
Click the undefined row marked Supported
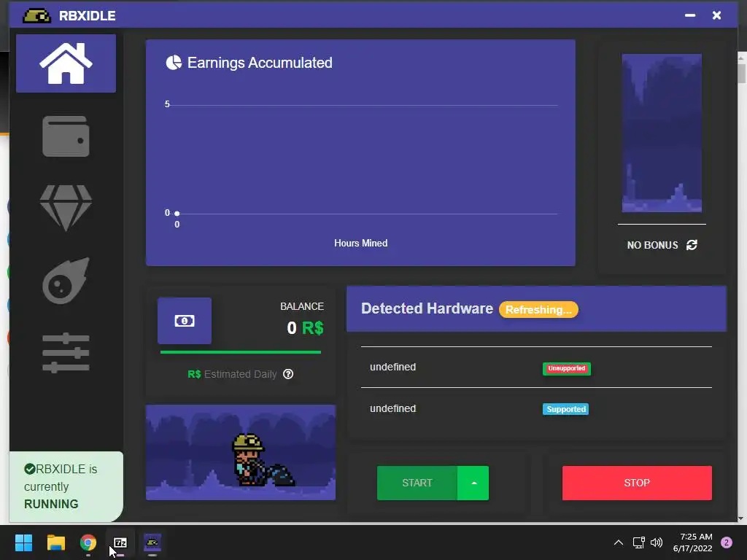point(536,408)
